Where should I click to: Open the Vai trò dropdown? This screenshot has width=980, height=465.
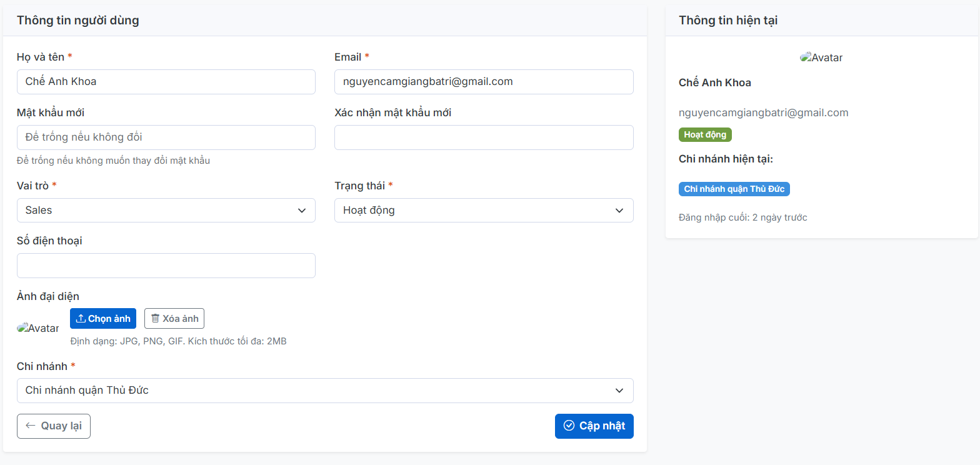[166, 211]
